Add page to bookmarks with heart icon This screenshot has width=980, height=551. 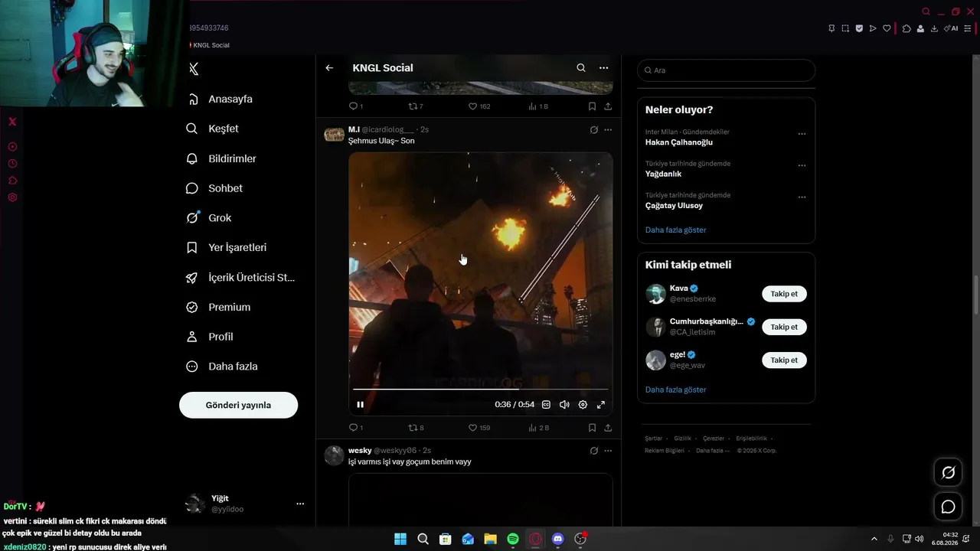coord(887,28)
